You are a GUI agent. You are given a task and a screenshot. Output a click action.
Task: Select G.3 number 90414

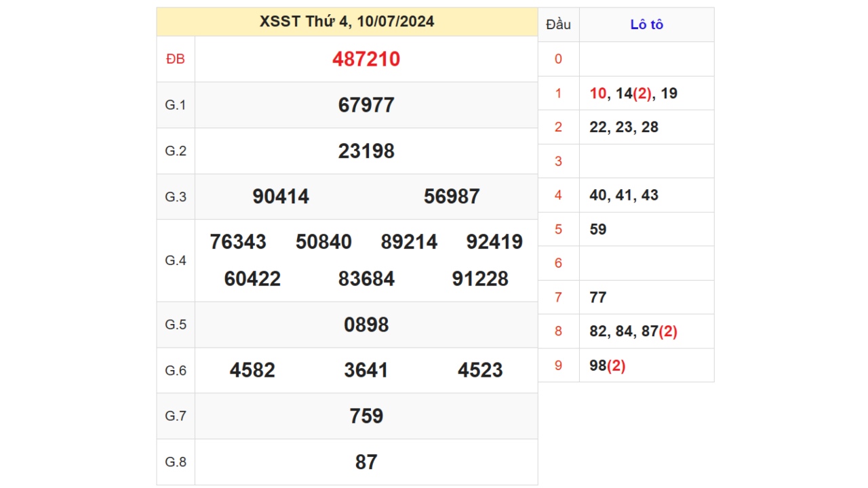coord(281,197)
